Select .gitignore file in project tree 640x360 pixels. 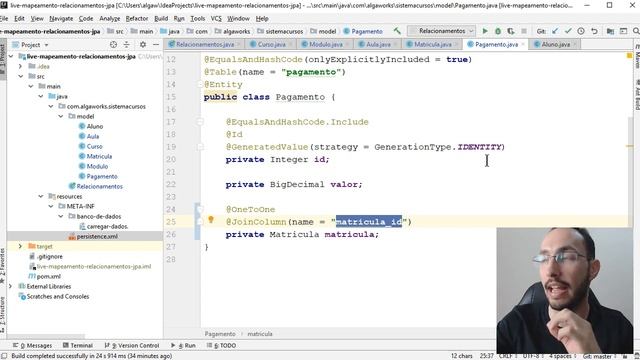coord(50,256)
